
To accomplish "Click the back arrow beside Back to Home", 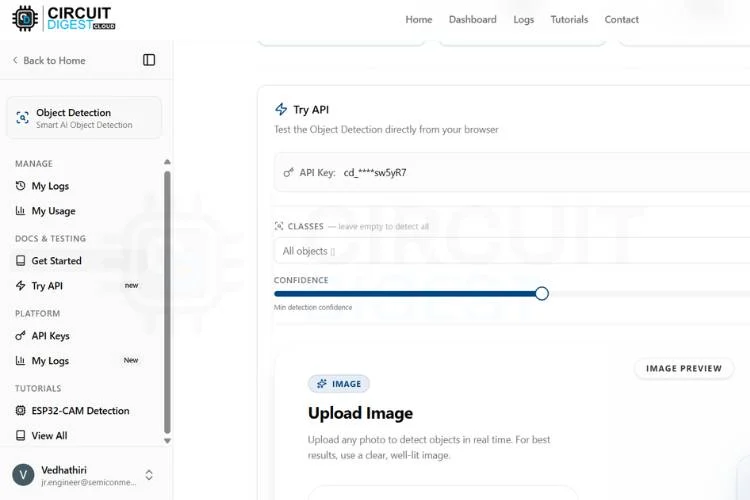I will tap(15, 60).
